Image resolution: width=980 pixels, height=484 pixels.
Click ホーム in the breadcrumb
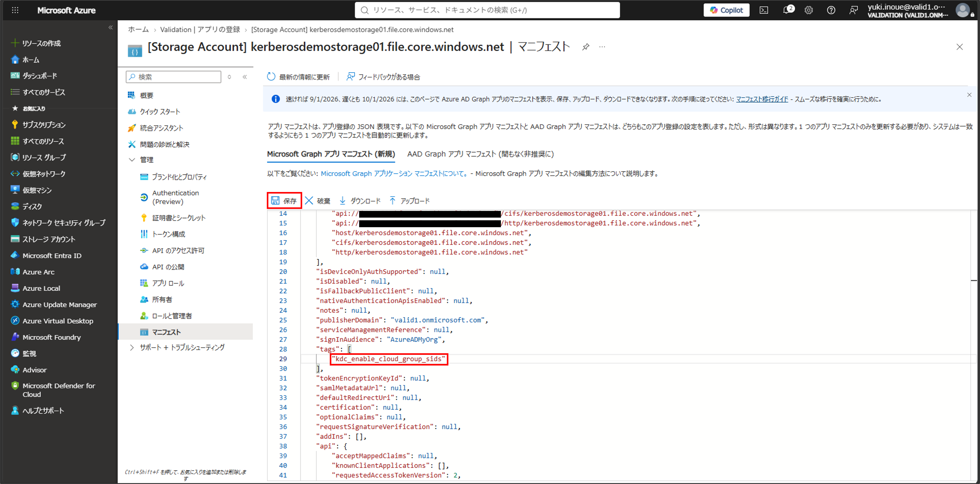[138, 30]
